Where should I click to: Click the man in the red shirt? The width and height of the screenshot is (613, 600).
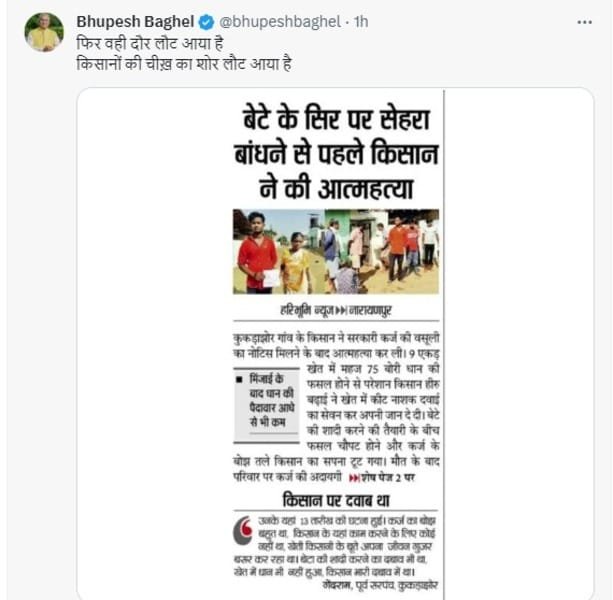pos(256,253)
